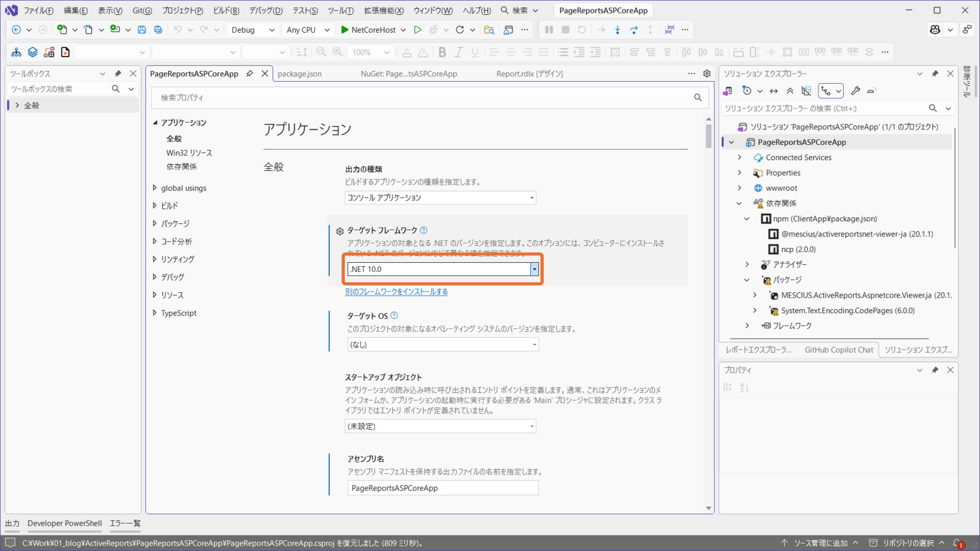Expand the TypeScript settings section

coord(155,313)
